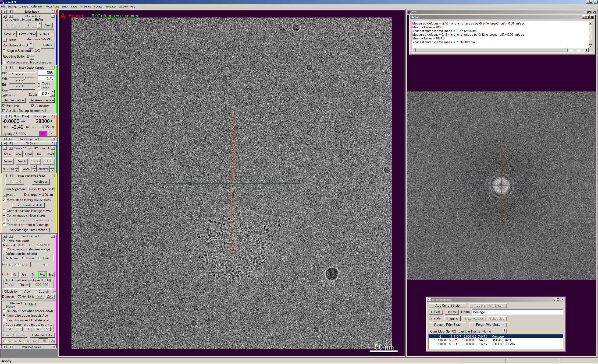This screenshot has height=364, width=598.
Task: Click SAVE A button
Action: coord(10,34)
